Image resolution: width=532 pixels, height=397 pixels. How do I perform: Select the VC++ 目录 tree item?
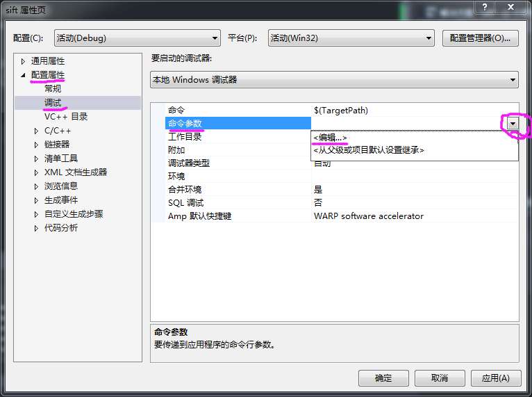pyautogui.click(x=66, y=117)
